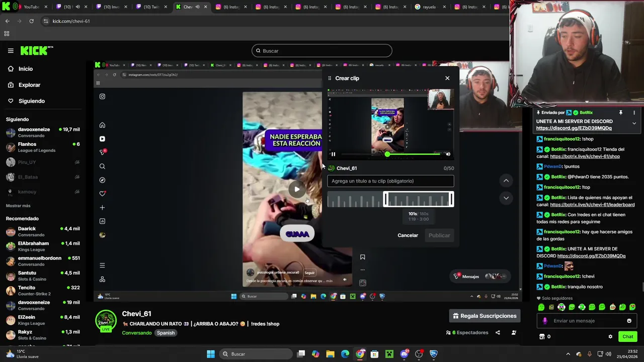Open File Explorer from taskbar

click(330, 354)
